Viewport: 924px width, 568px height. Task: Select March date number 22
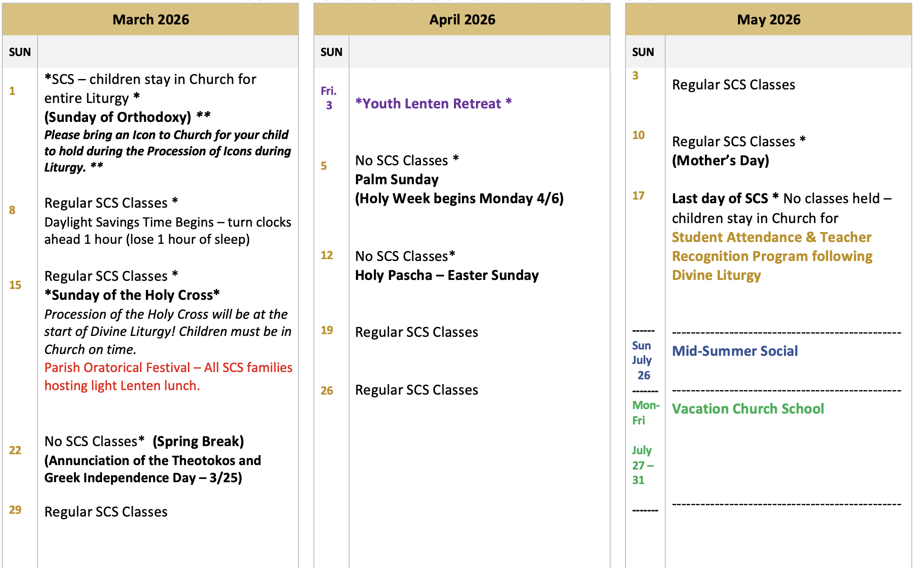tap(15, 450)
